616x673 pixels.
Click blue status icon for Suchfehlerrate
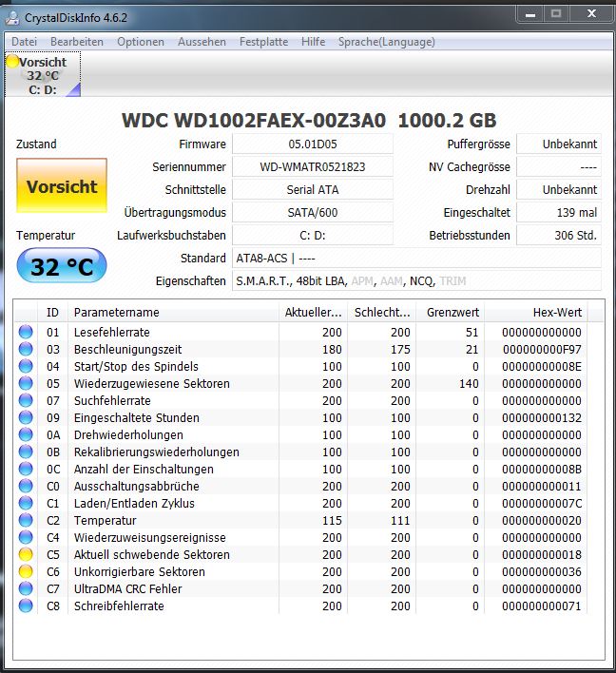(26, 400)
